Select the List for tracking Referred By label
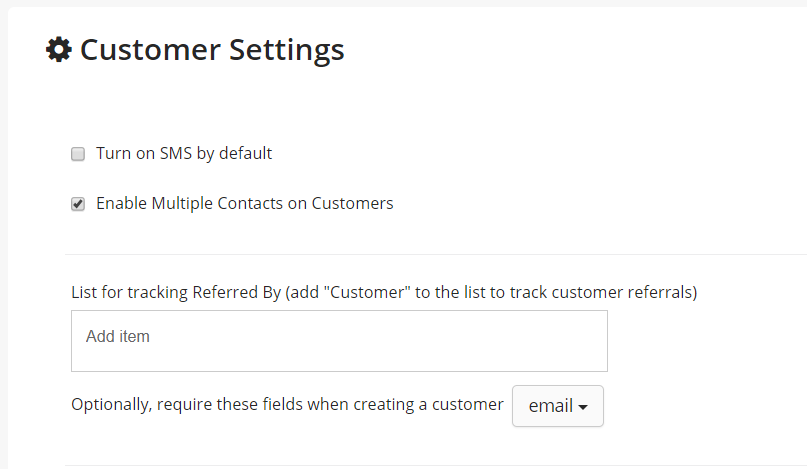 pos(384,292)
